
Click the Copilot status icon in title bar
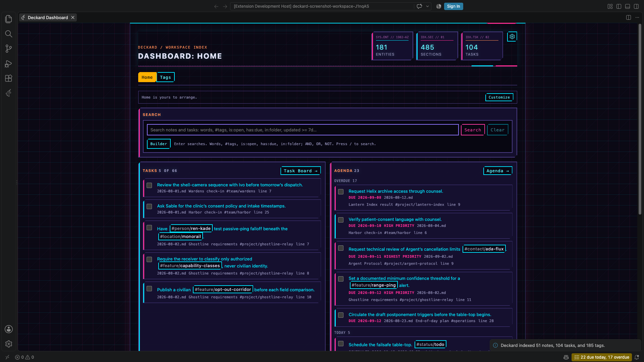click(x=439, y=6)
